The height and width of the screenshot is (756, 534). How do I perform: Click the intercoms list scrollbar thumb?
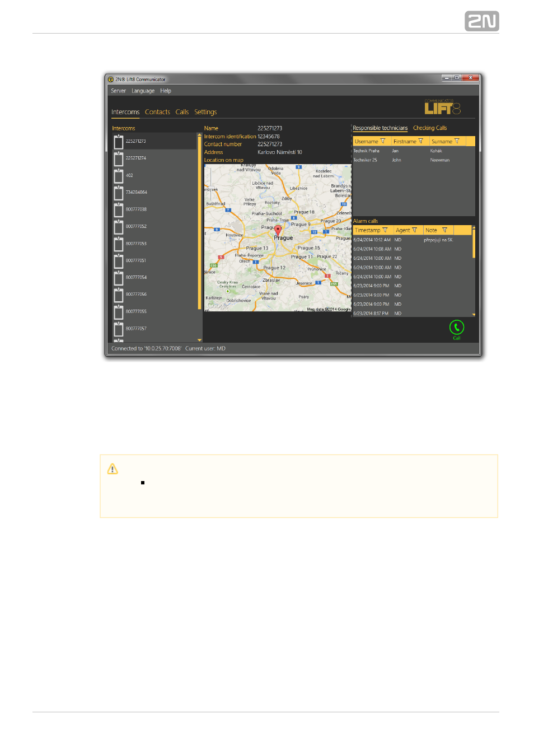[200, 222]
